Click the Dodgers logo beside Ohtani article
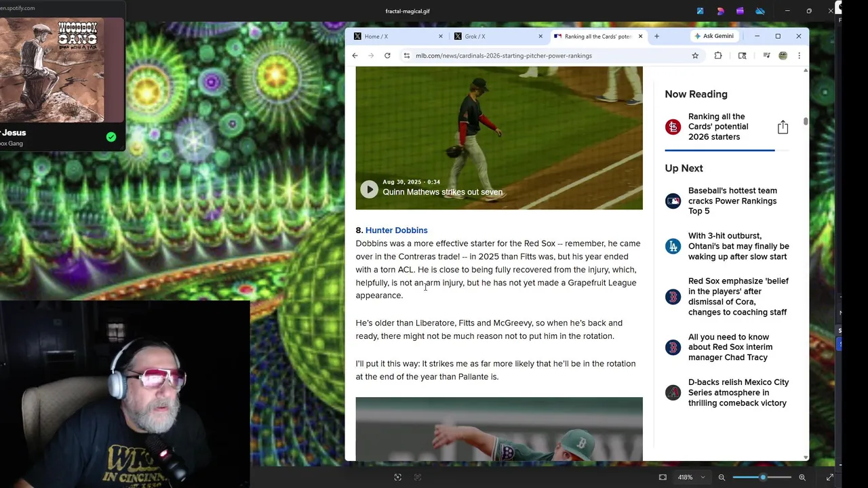Image resolution: width=868 pixels, height=488 pixels. [673, 246]
